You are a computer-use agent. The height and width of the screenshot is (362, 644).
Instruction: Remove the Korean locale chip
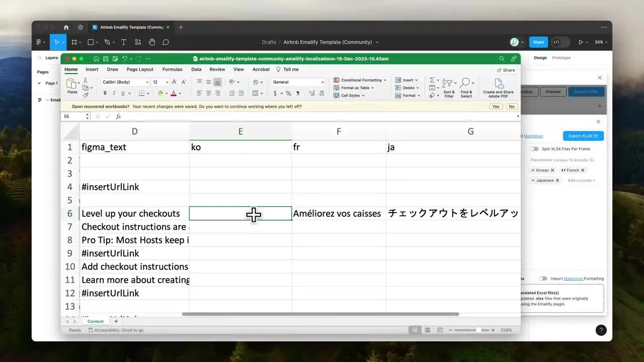552,170
